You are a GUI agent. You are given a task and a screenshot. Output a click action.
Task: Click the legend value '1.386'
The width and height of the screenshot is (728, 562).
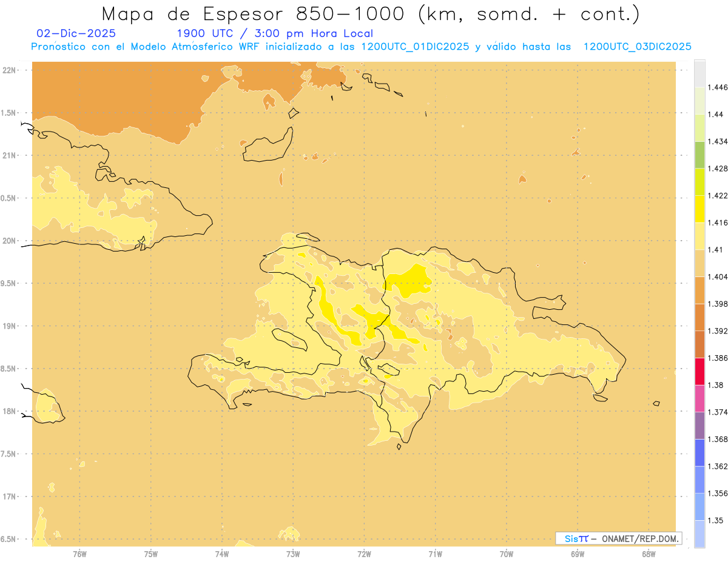tap(717, 358)
